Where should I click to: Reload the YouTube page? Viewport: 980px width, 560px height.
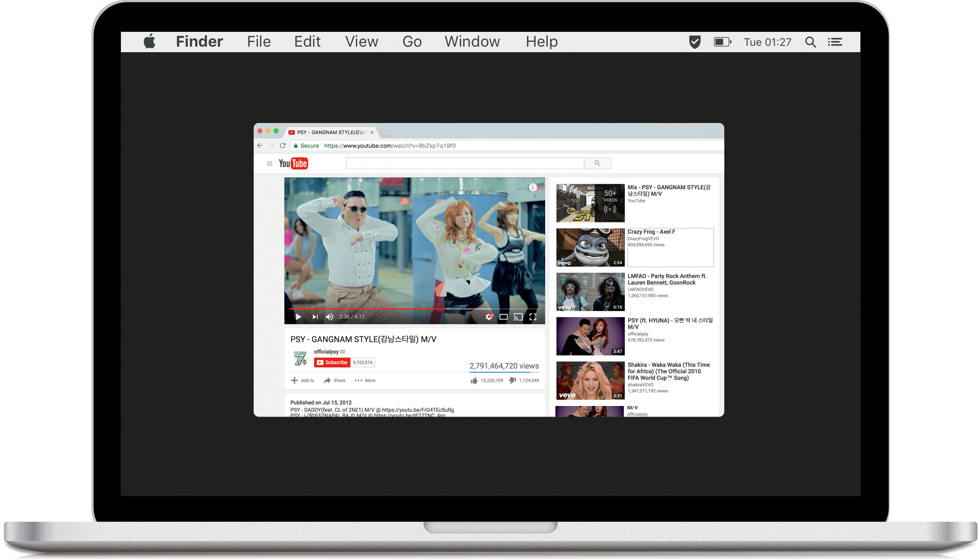point(283,146)
